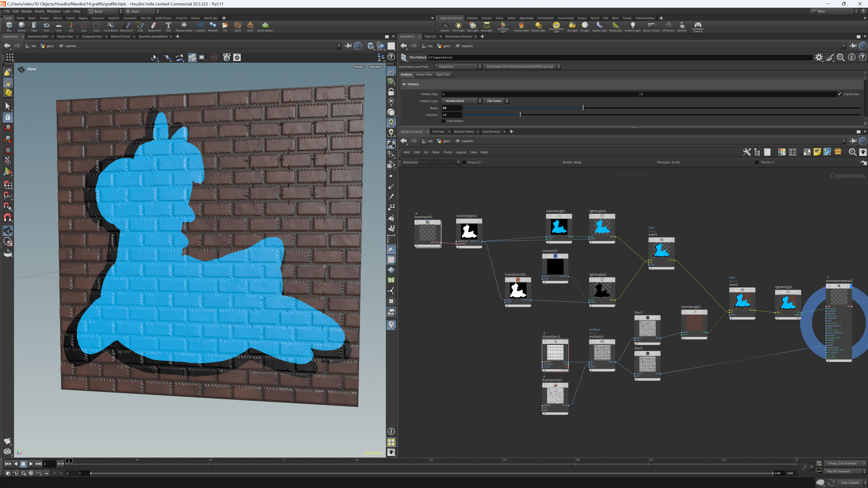Switch to the Prune Tiles tab
The width and height of the screenshot is (868, 488).
[424, 75]
